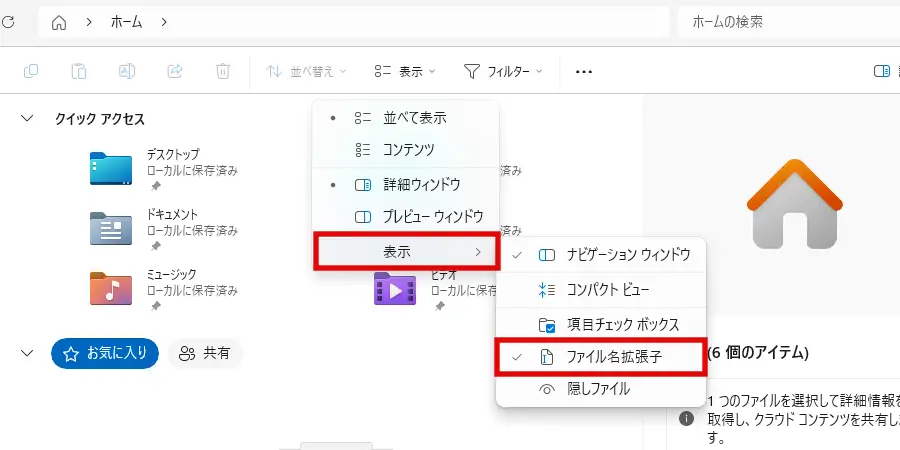Focus the ホームの検索 search field
900x450 pixels.
(x=789, y=22)
